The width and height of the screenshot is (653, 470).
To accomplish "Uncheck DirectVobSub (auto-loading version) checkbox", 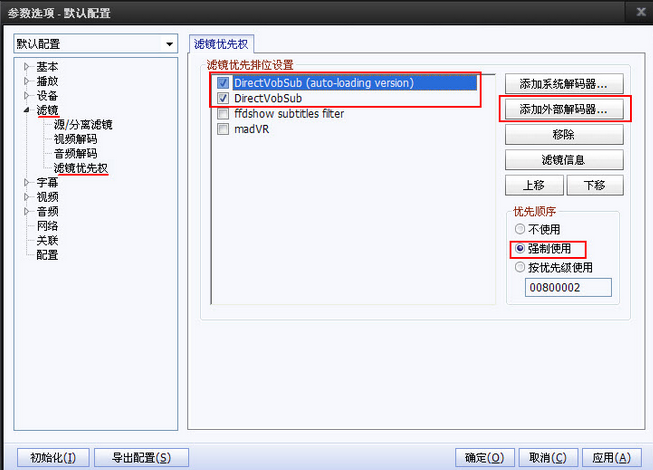I will tap(223, 83).
